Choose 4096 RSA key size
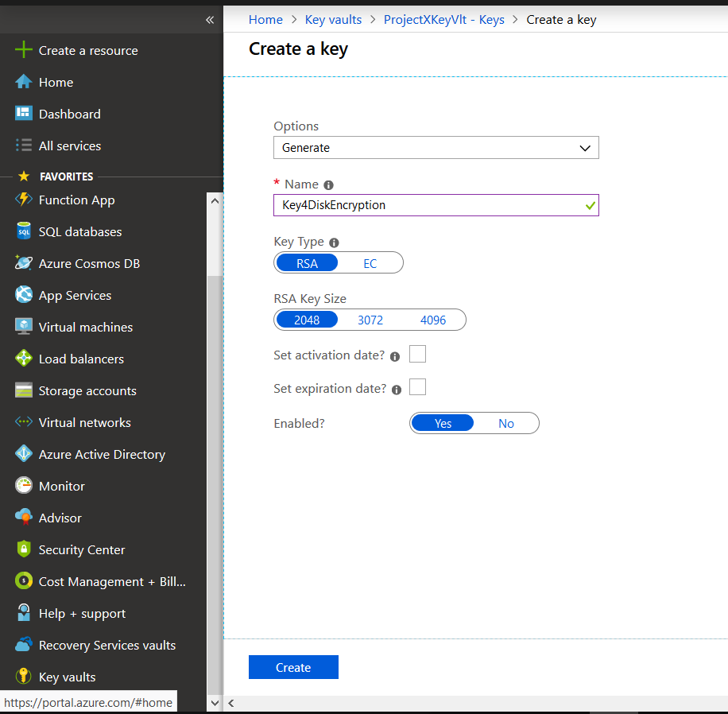 point(433,320)
